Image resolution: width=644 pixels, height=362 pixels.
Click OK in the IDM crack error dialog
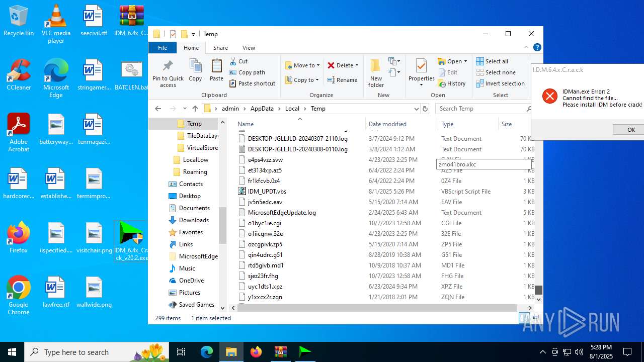pos(631,130)
